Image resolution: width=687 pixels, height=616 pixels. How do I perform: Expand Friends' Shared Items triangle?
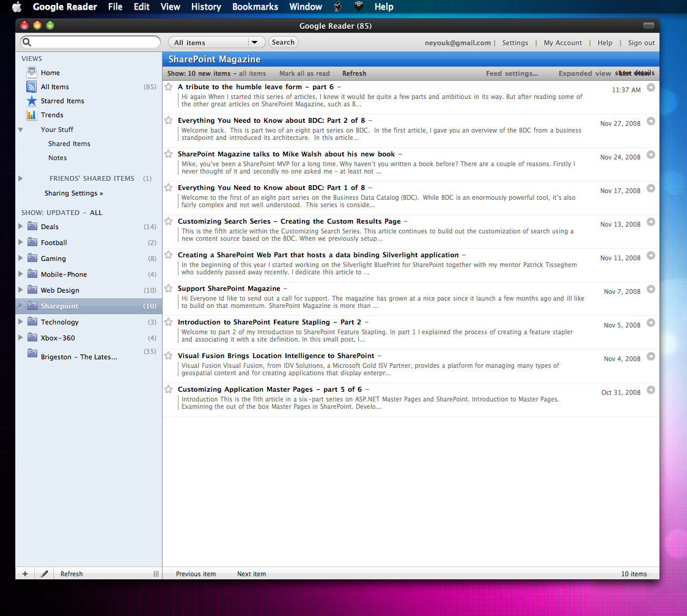[20, 178]
